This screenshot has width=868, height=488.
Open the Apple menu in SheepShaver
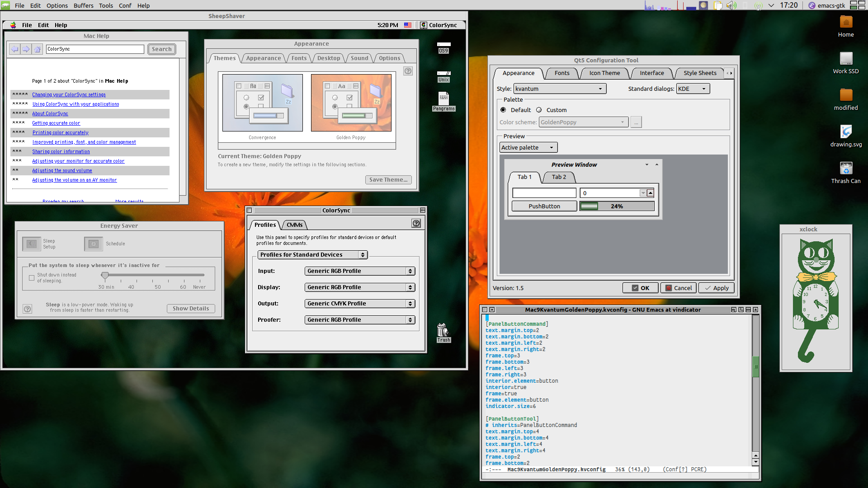[x=13, y=25]
